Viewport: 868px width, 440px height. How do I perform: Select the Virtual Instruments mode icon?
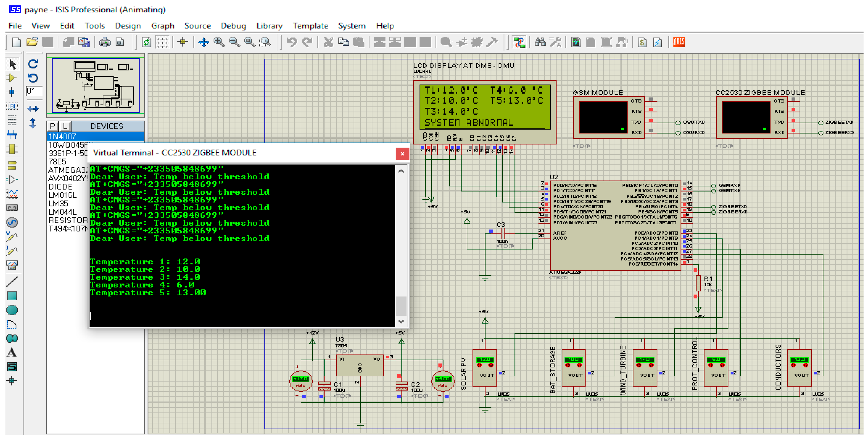point(12,265)
